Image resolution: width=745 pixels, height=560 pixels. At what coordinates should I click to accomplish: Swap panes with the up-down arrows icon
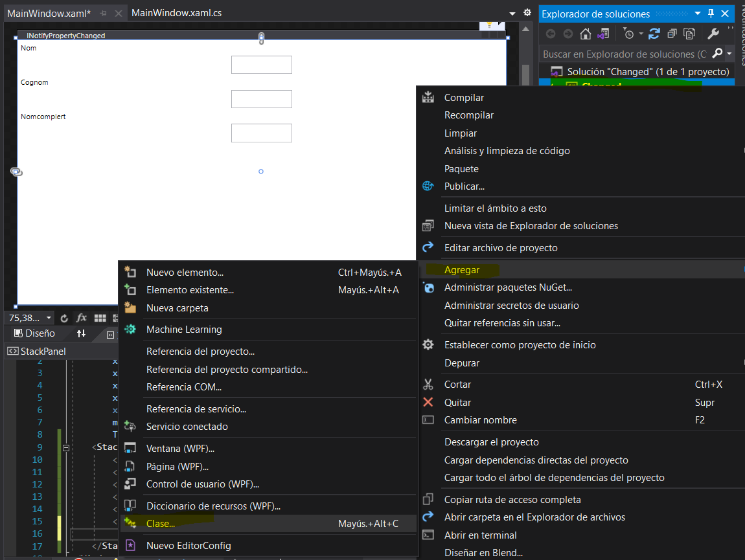81,333
